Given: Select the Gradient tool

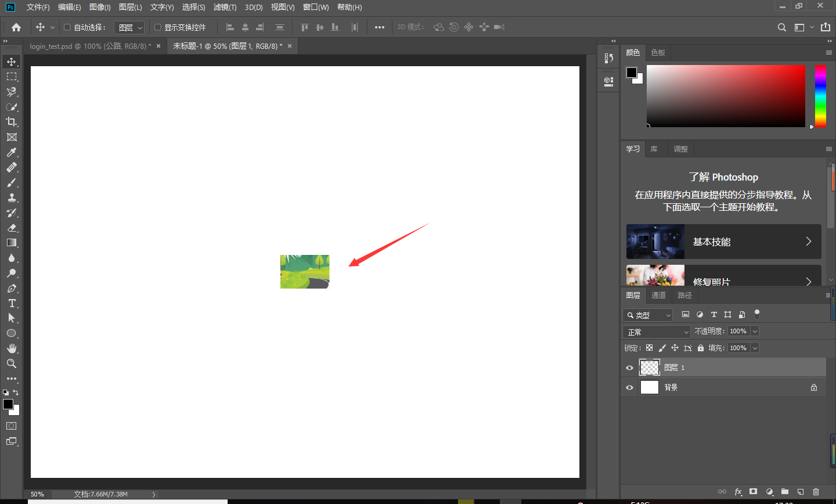Looking at the screenshot, I should pyautogui.click(x=12, y=243).
